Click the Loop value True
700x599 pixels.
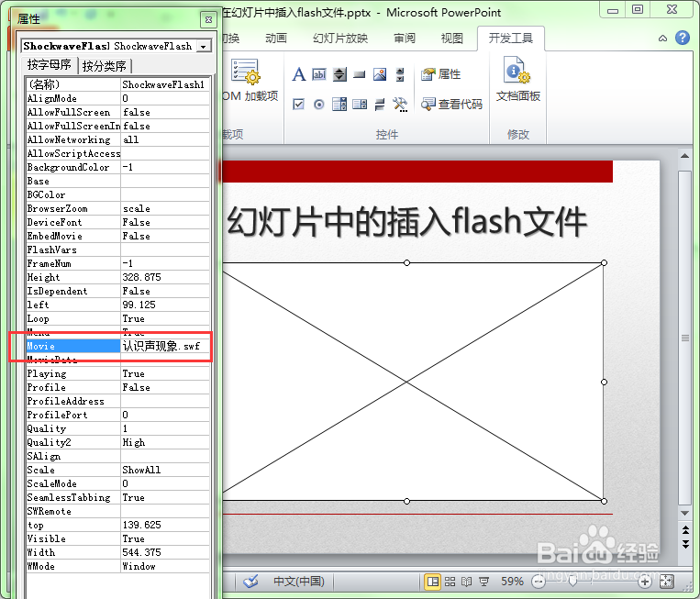pos(165,318)
